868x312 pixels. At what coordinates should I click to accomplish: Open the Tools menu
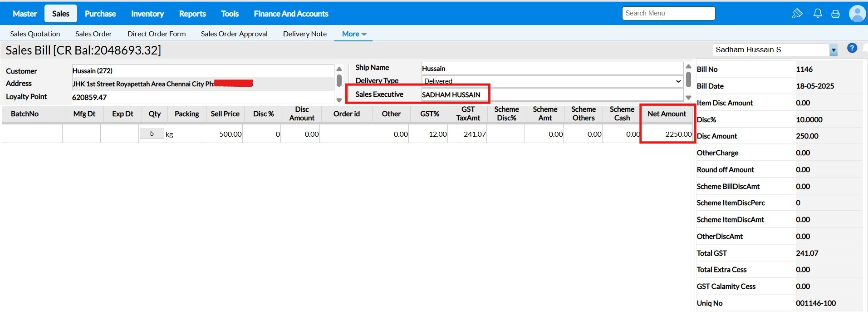point(230,14)
